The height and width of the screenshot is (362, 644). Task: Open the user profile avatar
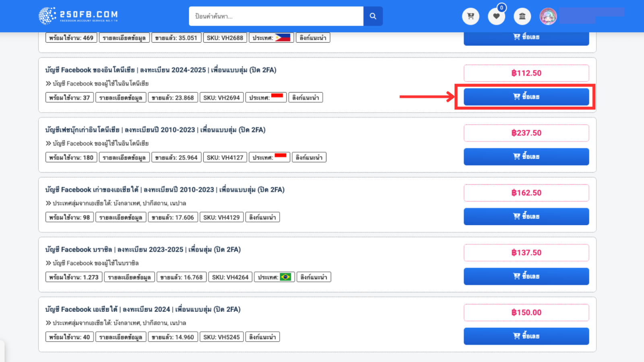pyautogui.click(x=548, y=16)
